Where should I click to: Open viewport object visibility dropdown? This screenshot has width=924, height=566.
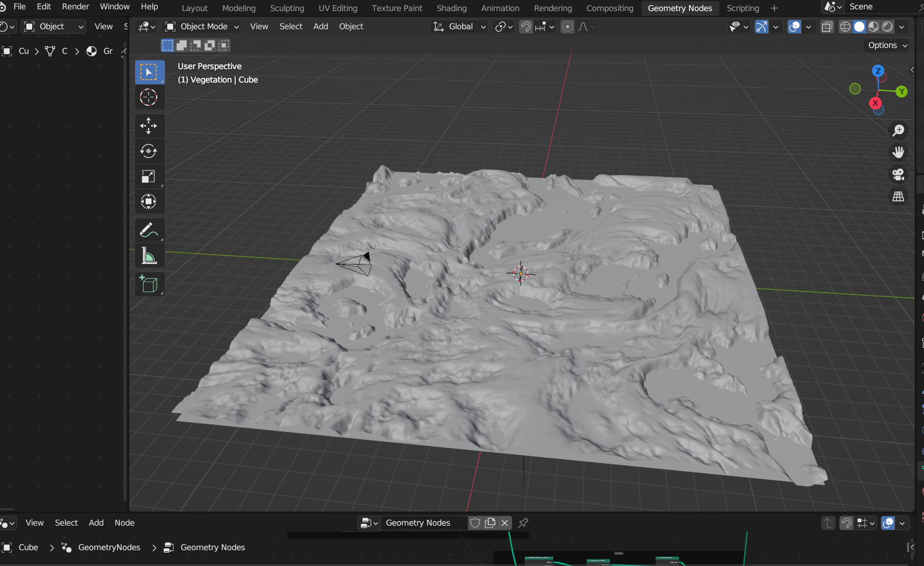(x=739, y=27)
